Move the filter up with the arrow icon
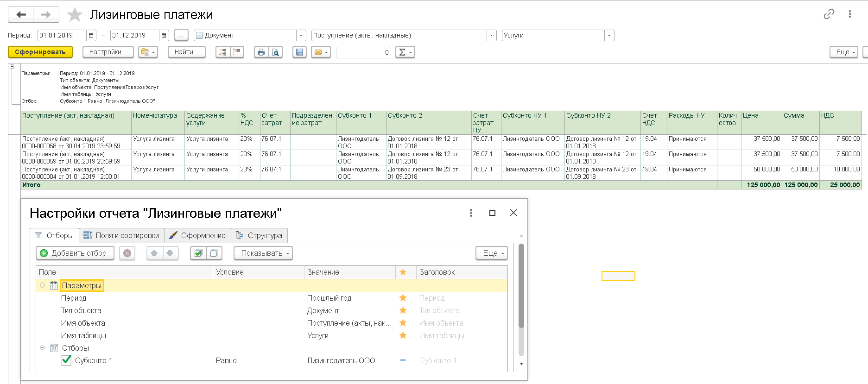Screen dimensions: 868x384 click(x=154, y=253)
